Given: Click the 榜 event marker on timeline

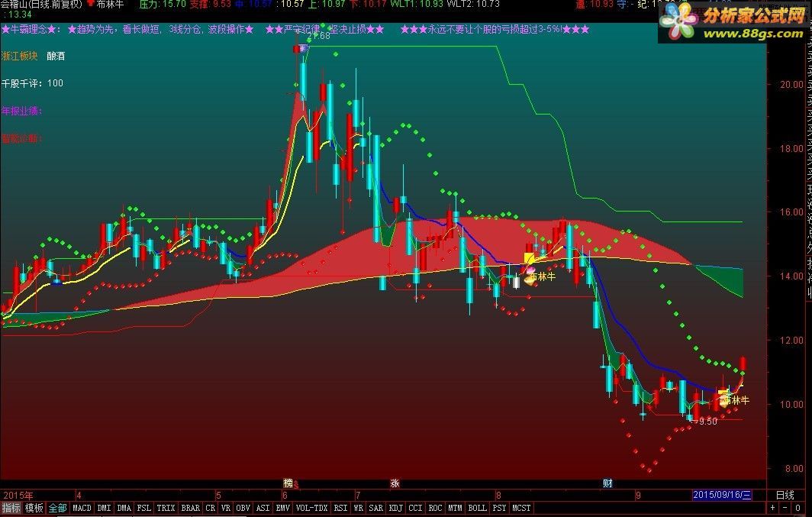Looking at the screenshot, I should pyautogui.click(x=288, y=483).
